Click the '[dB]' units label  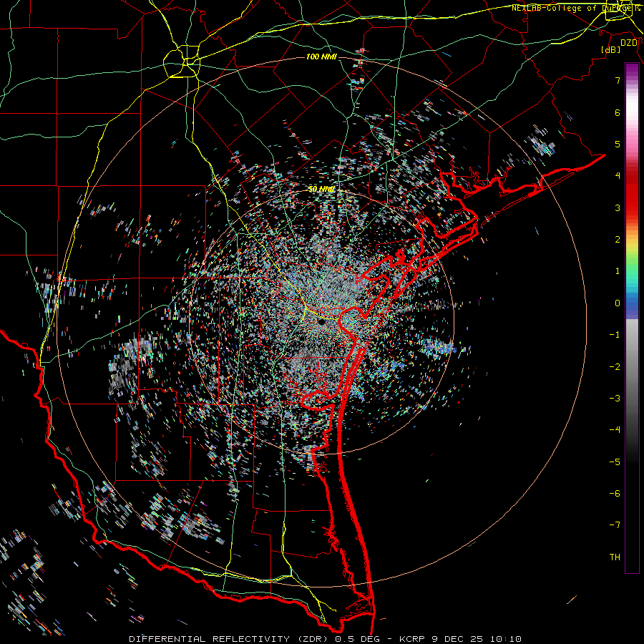tap(611, 50)
